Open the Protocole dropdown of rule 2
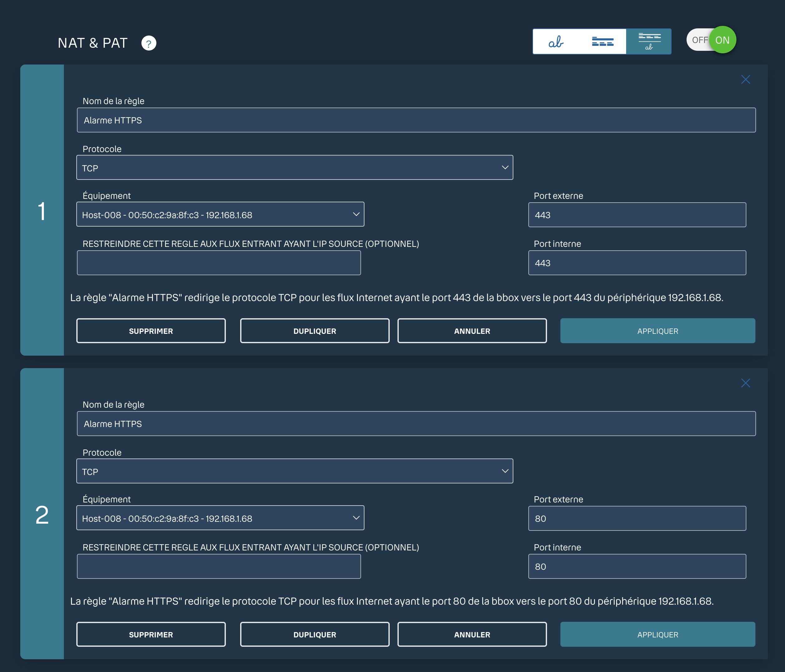Viewport: 785px width, 672px height. (294, 471)
